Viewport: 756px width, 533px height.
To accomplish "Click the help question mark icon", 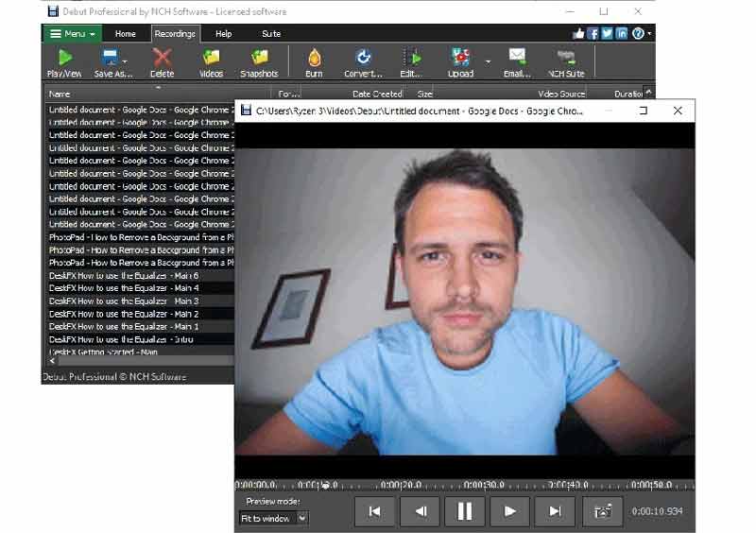I will (x=638, y=33).
